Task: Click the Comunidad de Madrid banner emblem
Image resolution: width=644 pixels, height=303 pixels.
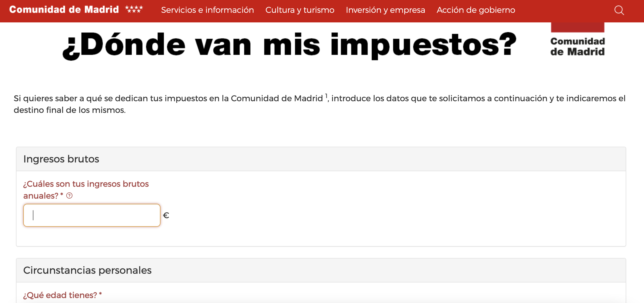Action: 577,40
